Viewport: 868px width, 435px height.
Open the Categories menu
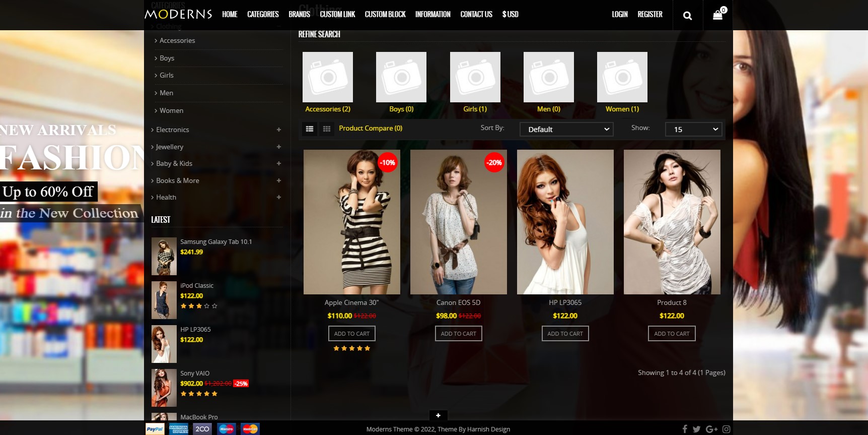click(263, 14)
